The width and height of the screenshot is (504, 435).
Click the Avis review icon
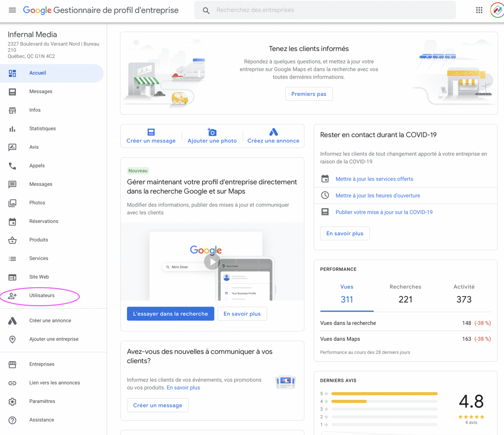coord(13,147)
